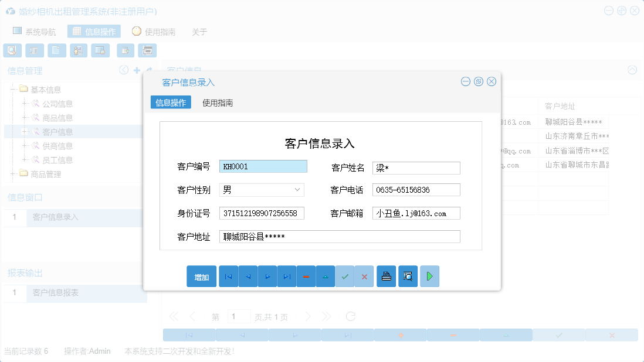
Task: Expand the 商品管理 tree node
Action: pos(13,174)
